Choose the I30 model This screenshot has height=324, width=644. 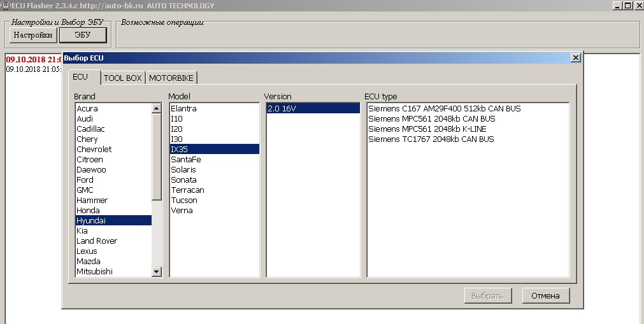click(215, 139)
